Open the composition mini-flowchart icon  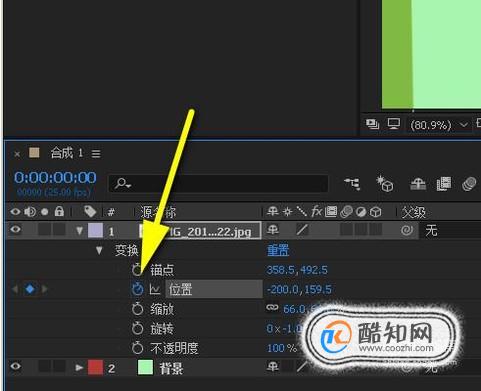(x=352, y=183)
